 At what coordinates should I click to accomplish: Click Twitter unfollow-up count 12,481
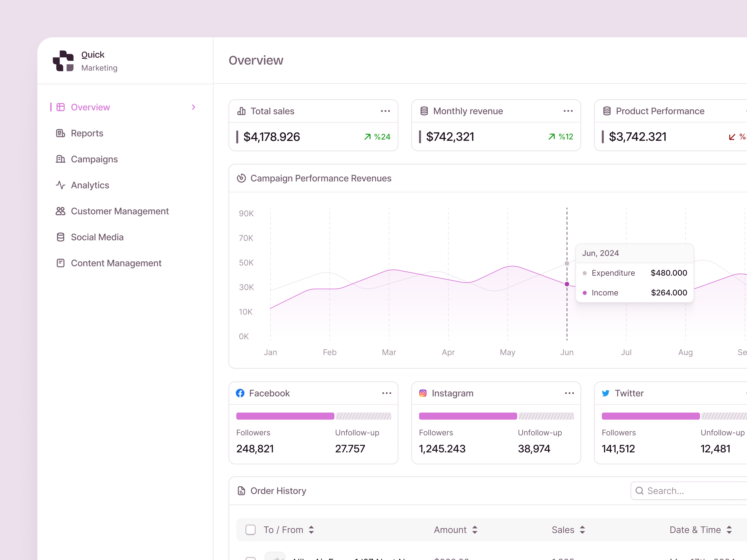(715, 449)
